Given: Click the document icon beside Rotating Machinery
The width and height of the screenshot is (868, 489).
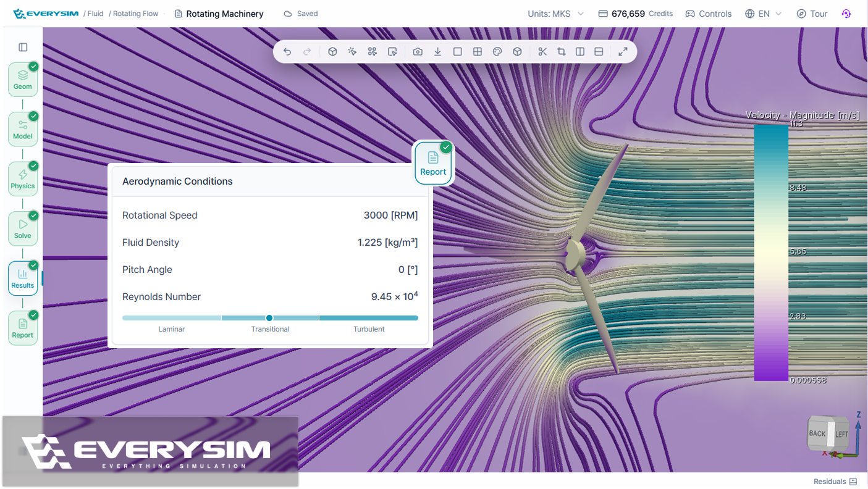Looking at the screenshot, I should click(179, 14).
